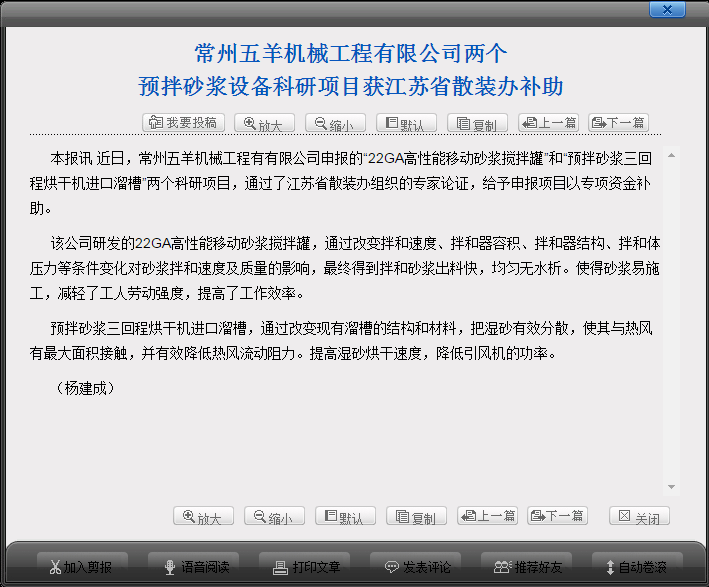Go to the top 上一篇 previous article

(x=549, y=123)
